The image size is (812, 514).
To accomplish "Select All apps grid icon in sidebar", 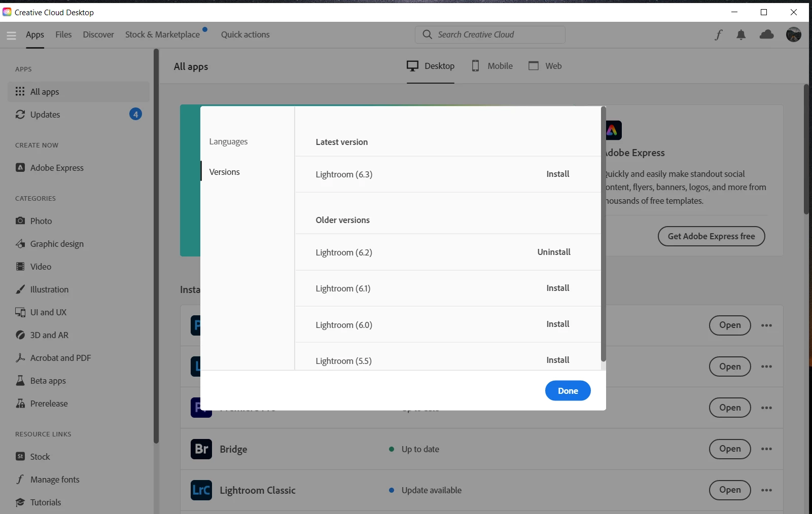I will pos(20,91).
